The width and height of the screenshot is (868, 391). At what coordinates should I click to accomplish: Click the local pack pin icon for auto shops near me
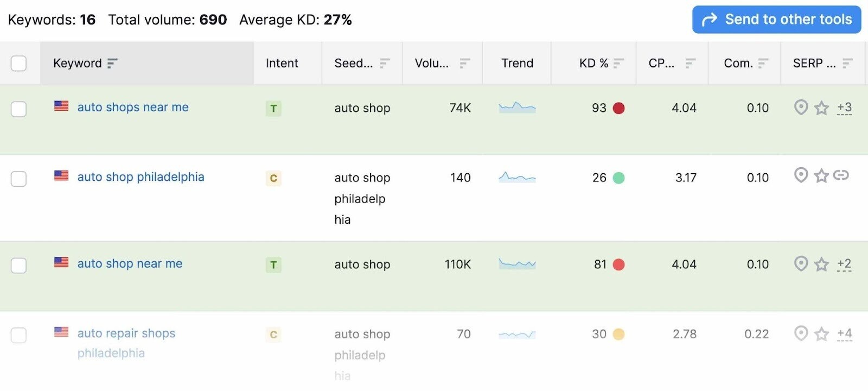pos(801,107)
